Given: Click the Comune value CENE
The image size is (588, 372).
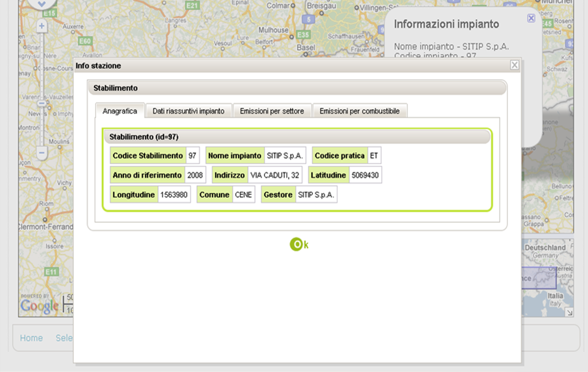Looking at the screenshot, I should 244,195.
